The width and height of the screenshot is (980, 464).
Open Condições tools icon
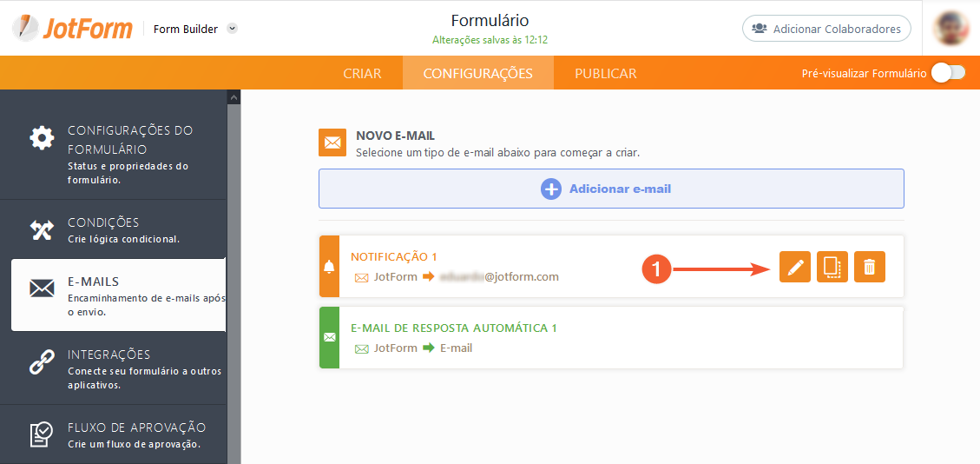coord(42,230)
